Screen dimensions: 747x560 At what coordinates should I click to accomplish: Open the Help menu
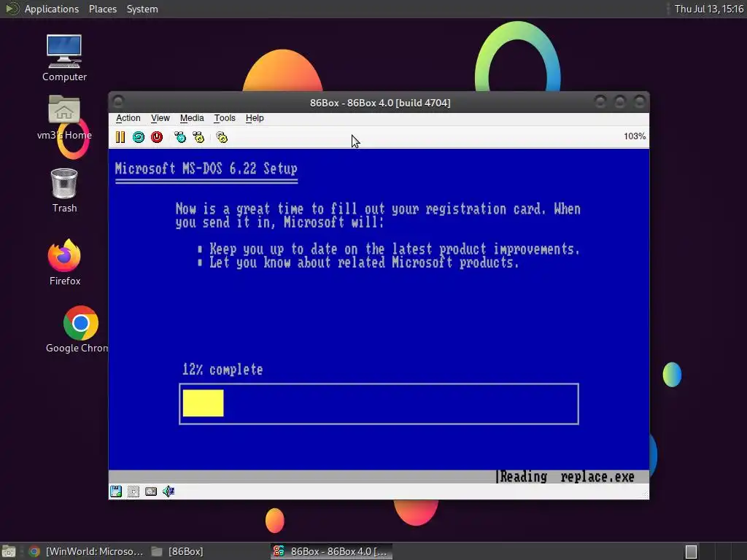(x=255, y=118)
